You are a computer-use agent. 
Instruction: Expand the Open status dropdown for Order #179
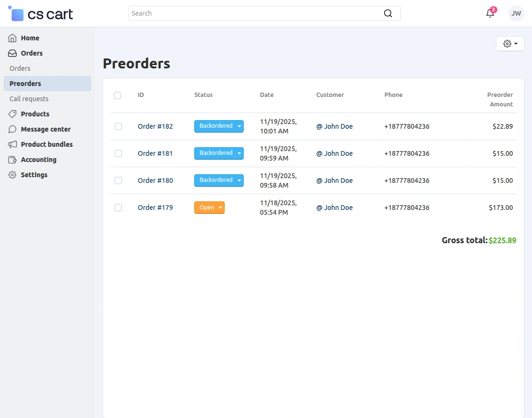click(x=209, y=208)
